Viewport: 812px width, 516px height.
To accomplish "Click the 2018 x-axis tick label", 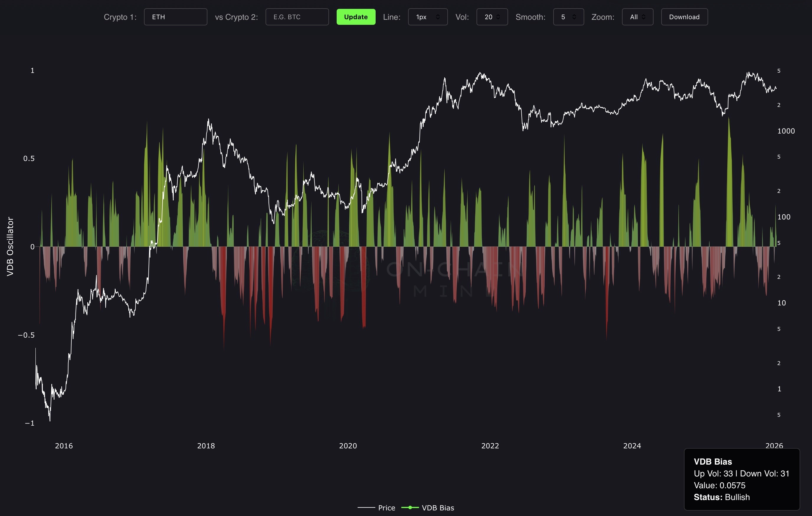I will pyautogui.click(x=206, y=445).
